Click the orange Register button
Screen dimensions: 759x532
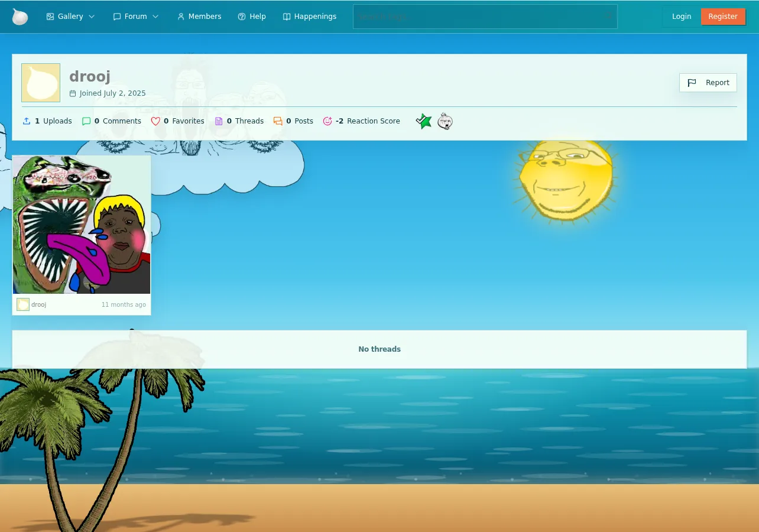coord(723,17)
